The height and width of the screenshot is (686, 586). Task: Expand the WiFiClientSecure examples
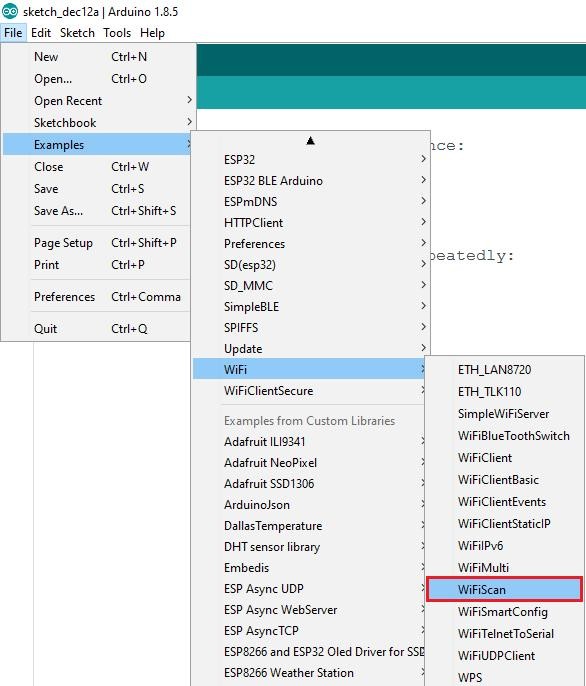pos(309,391)
